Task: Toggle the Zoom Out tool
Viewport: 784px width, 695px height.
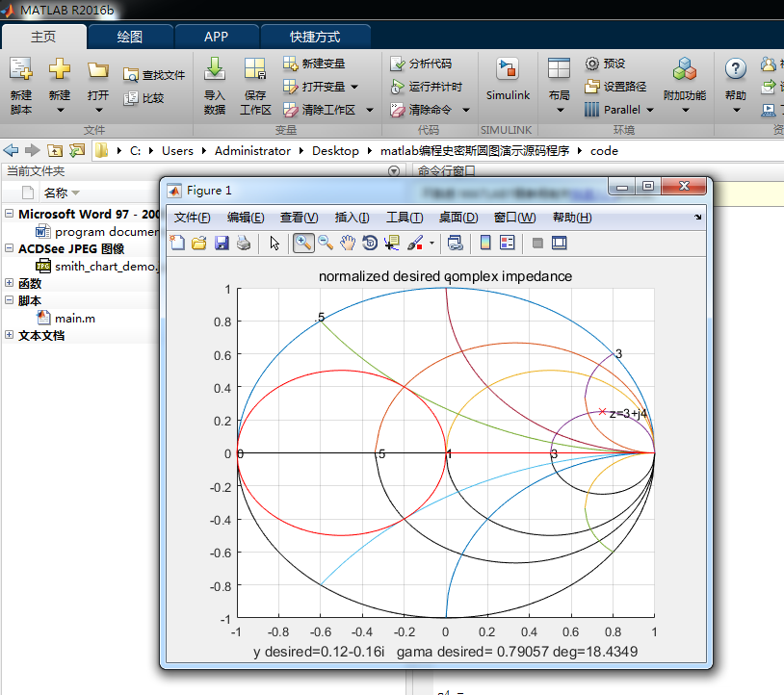Action: click(x=326, y=244)
